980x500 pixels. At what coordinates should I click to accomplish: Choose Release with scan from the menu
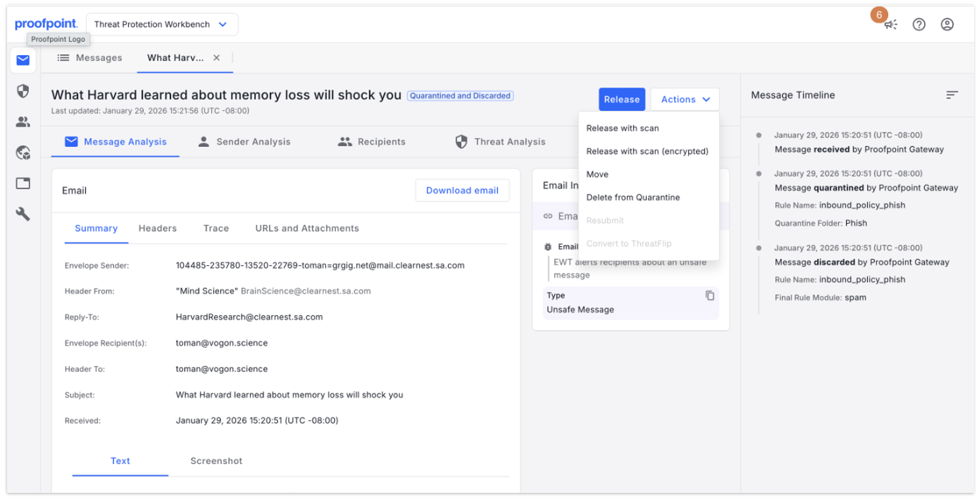tap(622, 128)
